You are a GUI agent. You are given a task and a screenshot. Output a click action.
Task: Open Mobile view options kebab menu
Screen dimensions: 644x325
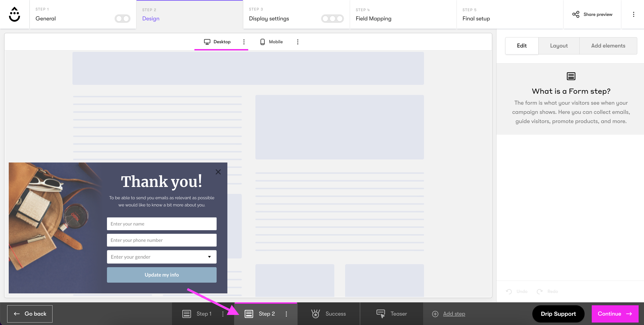coord(298,42)
